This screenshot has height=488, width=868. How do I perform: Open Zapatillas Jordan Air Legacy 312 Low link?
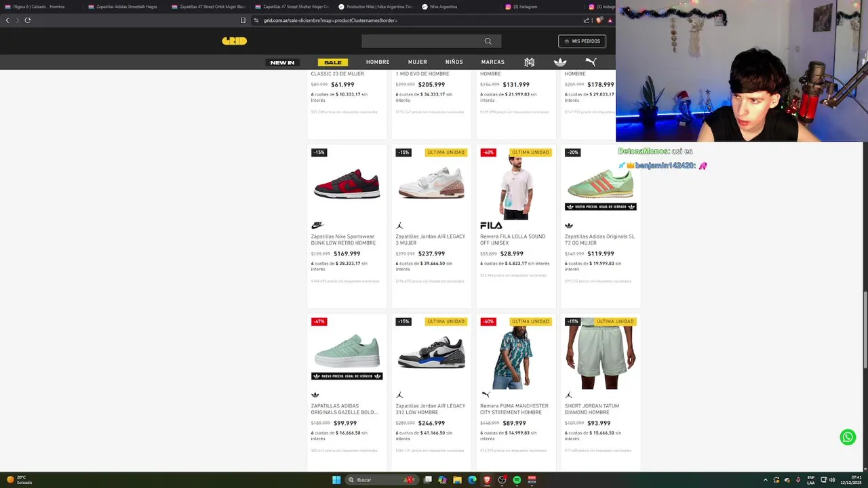[431, 409]
